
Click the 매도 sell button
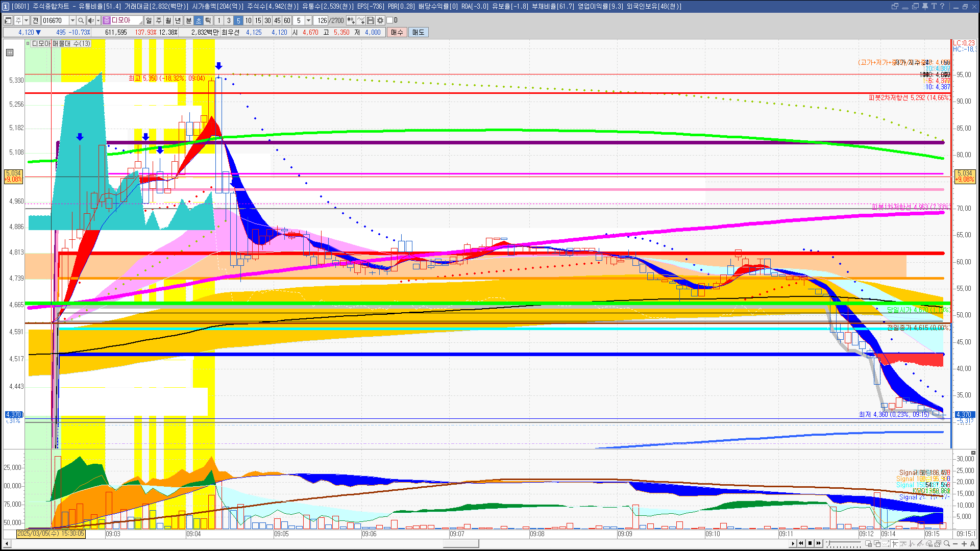tap(418, 32)
